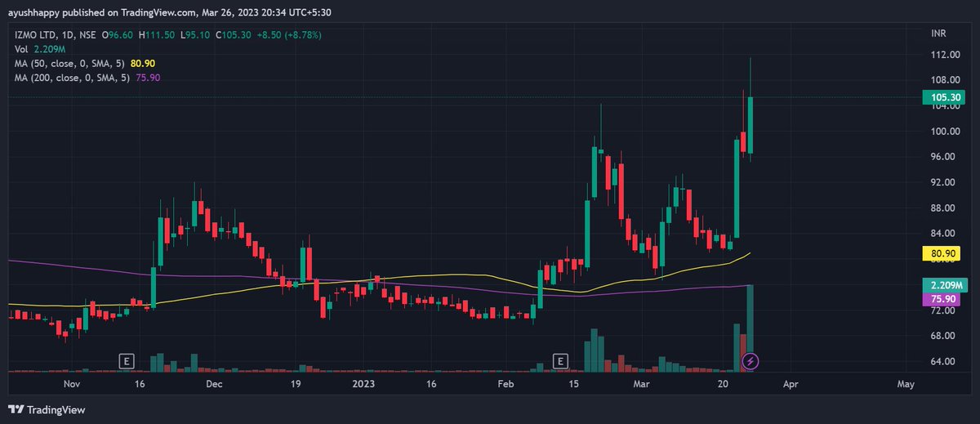Click the purple lightning bolt event icon

[750, 360]
